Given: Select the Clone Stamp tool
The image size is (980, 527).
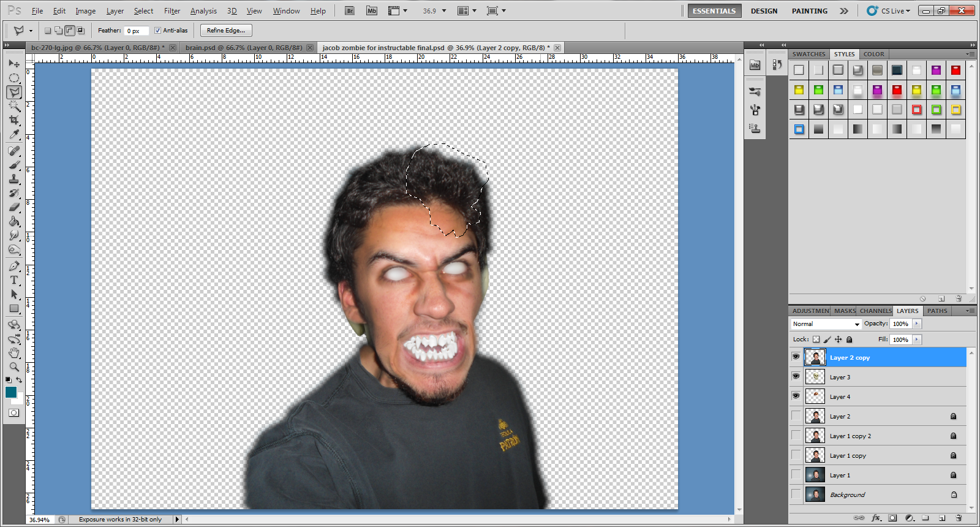Looking at the screenshot, I should [x=14, y=179].
